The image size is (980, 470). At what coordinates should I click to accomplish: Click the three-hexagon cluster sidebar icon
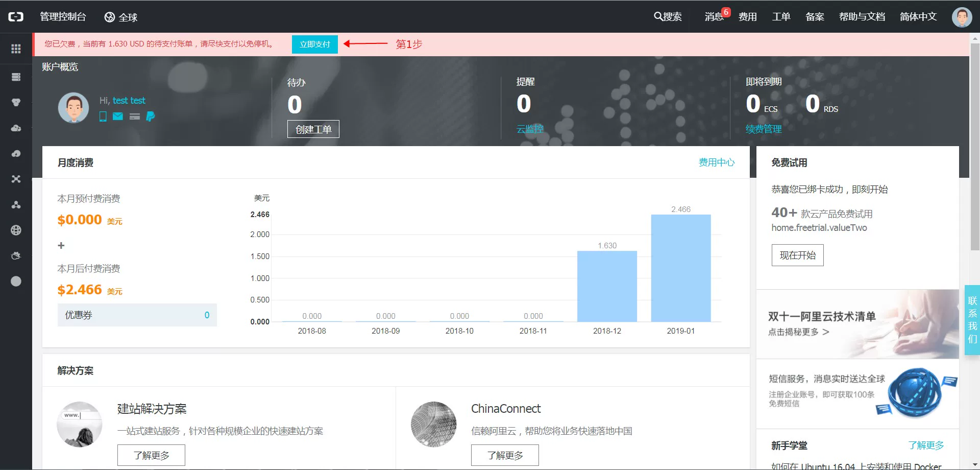click(16, 102)
